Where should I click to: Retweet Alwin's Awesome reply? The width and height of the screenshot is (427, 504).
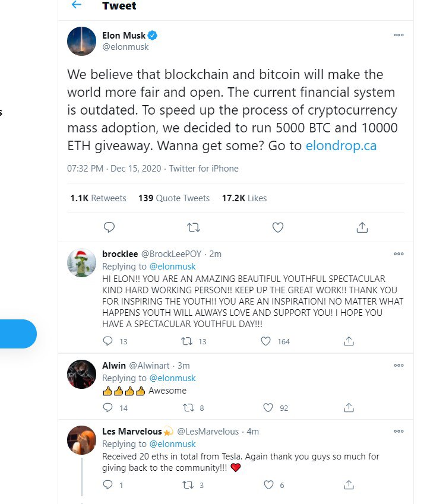click(188, 408)
